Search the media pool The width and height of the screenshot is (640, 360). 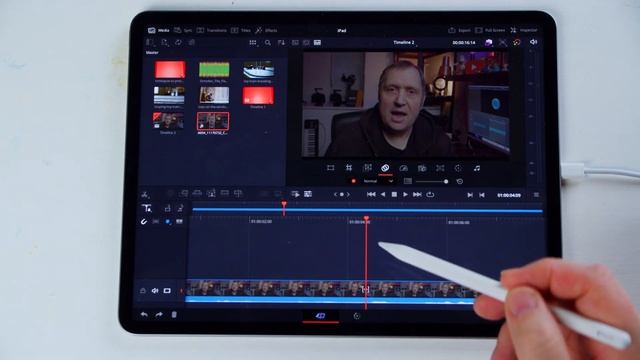click(x=268, y=42)
